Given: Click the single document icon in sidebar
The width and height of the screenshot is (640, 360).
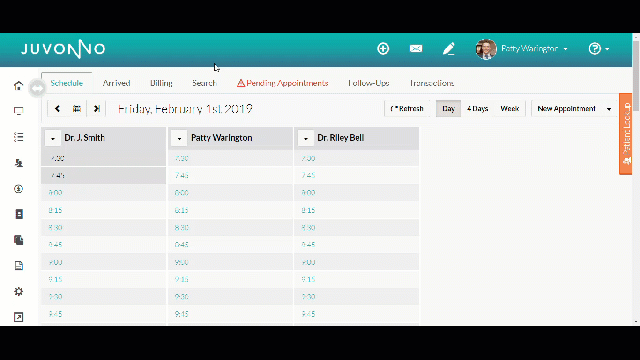Looking at the screenshot, I should point(18,266).
